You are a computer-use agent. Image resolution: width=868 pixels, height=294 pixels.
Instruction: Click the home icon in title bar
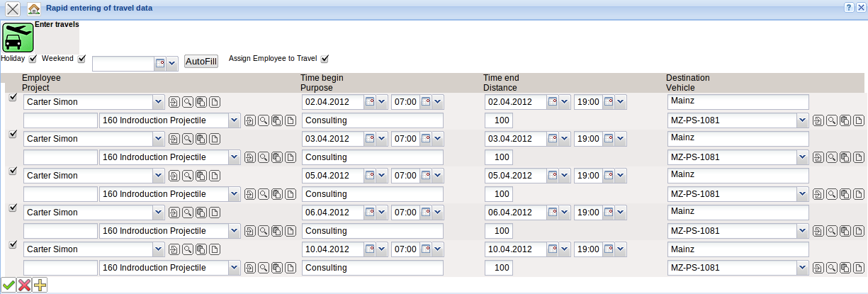click(x=33, y=9)
